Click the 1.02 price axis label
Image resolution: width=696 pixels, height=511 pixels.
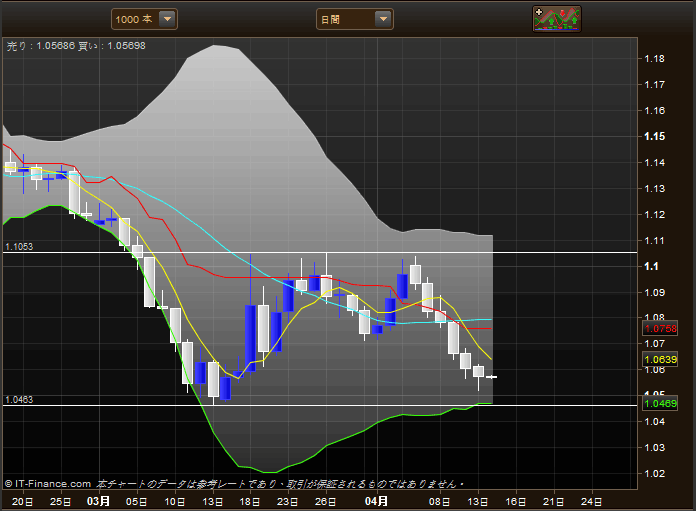point(655,474)
